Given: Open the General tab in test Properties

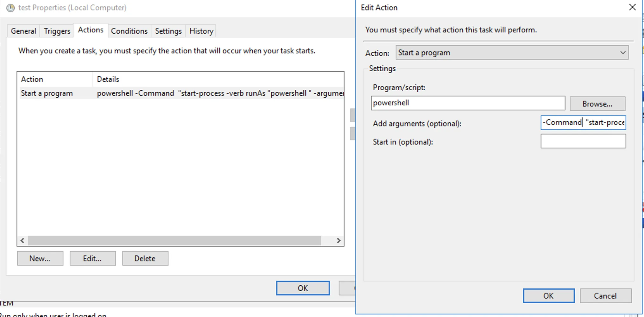Looking at the screenshot, I should tap(23, 31).
